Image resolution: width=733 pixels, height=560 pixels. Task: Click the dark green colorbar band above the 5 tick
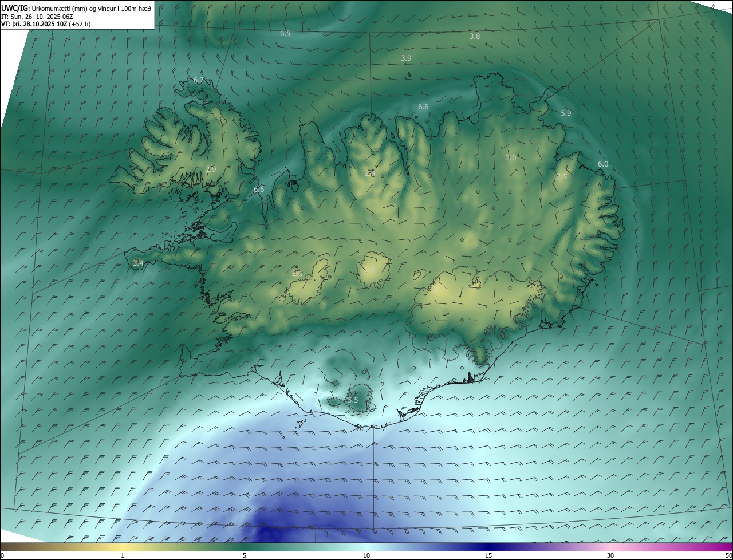[245, 547]
